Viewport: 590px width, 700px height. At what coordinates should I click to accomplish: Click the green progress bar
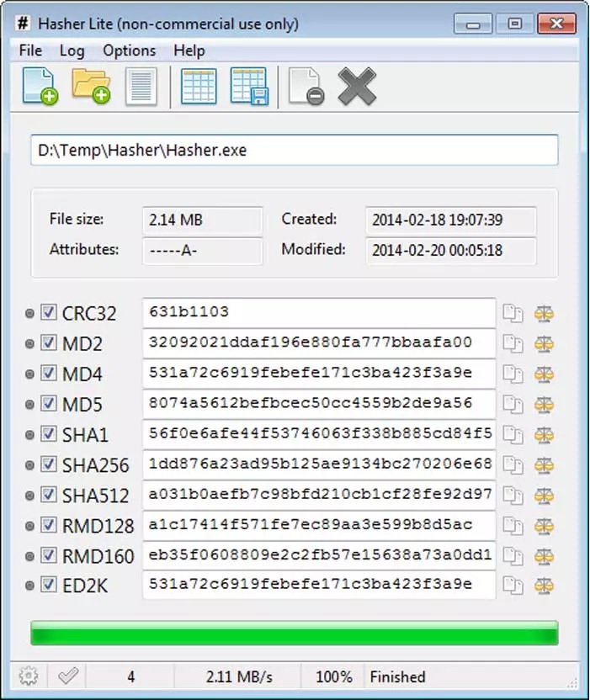(x=295, y=633)
